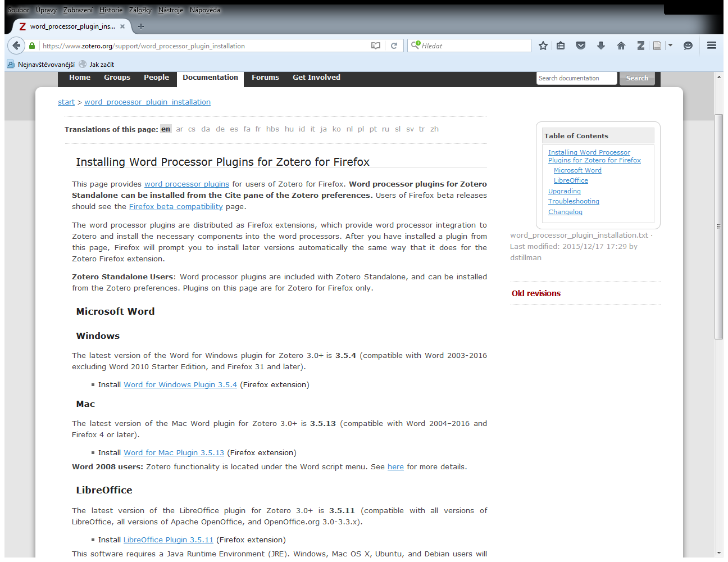This screenshot has height=562, width=728.
Task: Jump to Troubleshooting in contents
Action: (574, 201)
